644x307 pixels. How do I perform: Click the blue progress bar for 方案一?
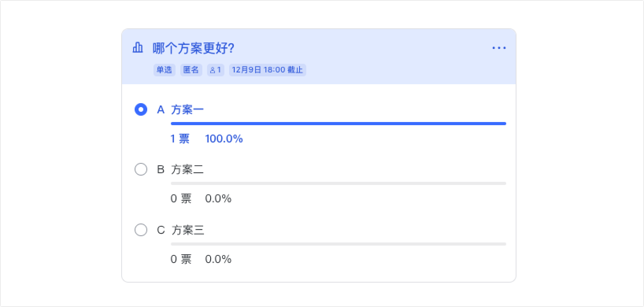click(339, 124)
